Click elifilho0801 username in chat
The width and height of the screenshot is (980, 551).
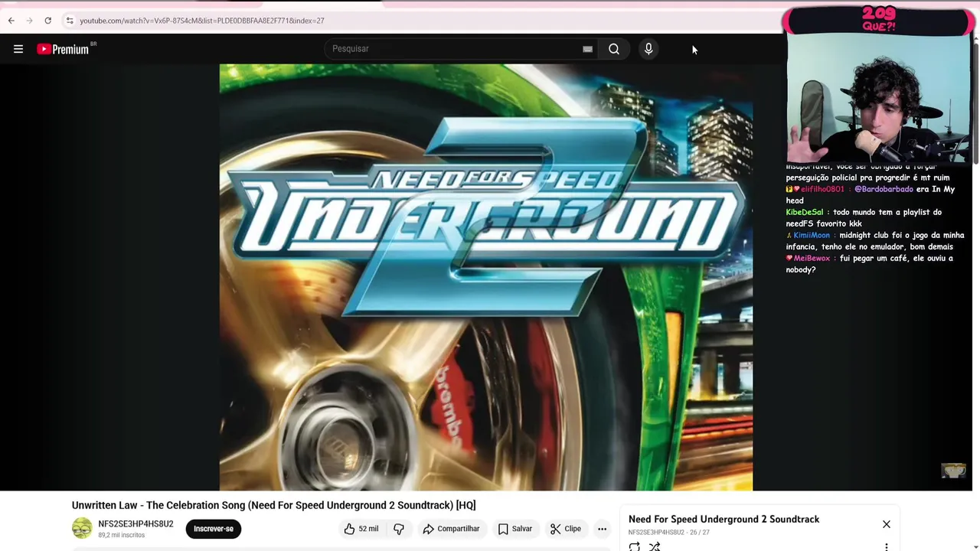(x=822, y=189)
